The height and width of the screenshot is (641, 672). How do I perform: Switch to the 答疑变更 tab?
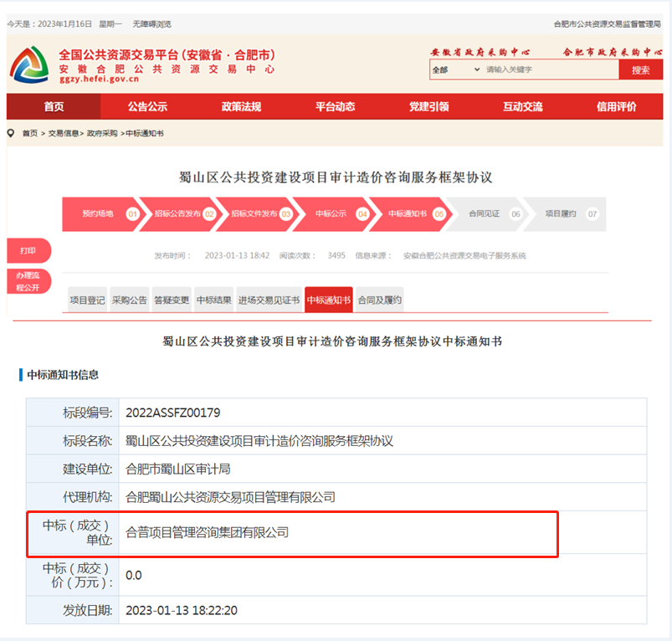[172, 300]
